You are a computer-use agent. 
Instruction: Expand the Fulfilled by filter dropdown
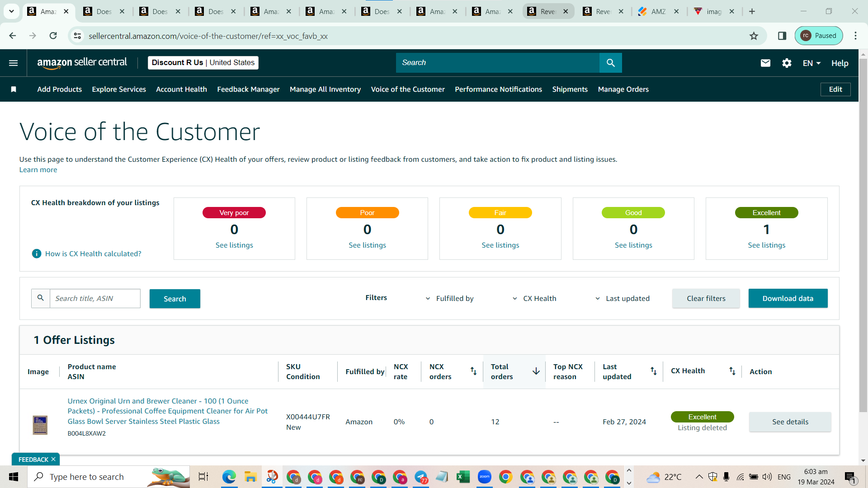pyautogui.click(x=450, y=299)
